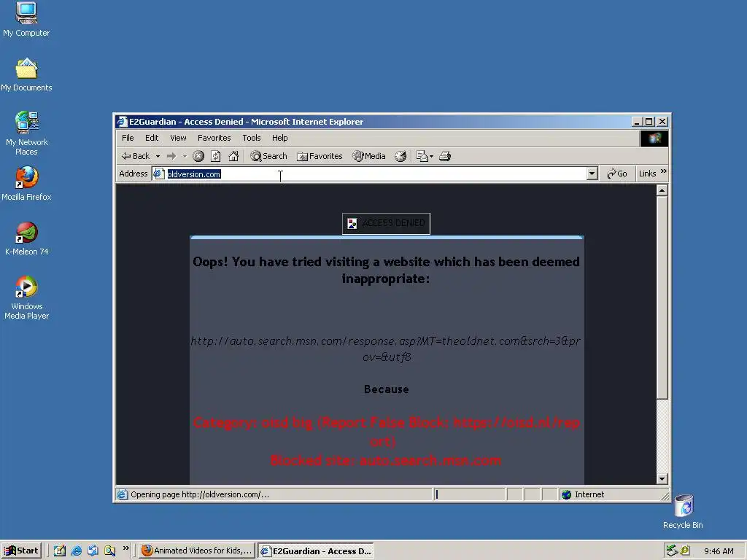Launch Mozilla Firefox desktop shortcut
Image resolution: width=747 pixels, height=560 pixels.
click(26, 183)
